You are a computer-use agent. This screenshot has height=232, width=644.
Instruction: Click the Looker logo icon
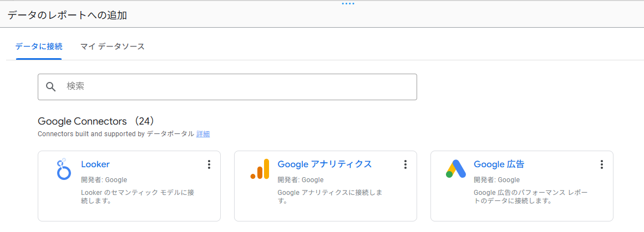coord(64,169)
